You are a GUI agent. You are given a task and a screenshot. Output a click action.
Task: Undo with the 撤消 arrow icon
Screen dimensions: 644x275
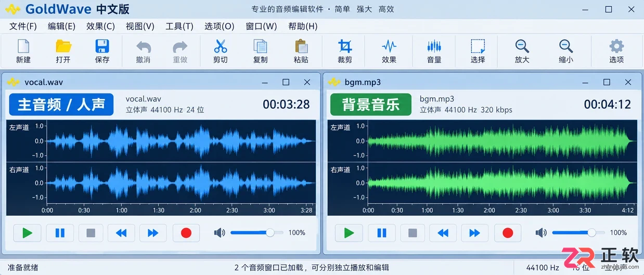coord(143,46)
